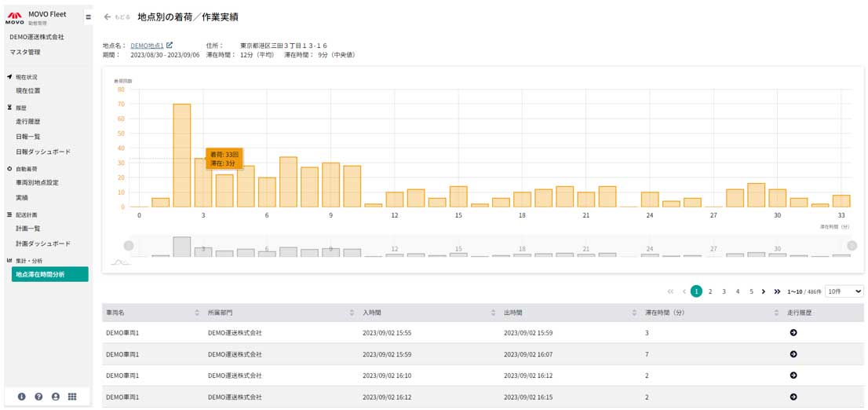868x410 pixels.
Task: Open 走行履歴 arrow for 16:10 row
Action: [793, 375]
